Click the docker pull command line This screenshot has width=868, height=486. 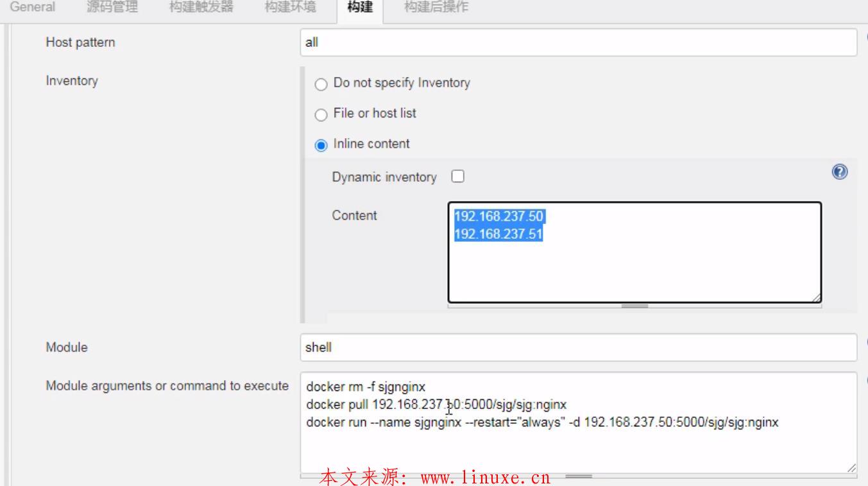point(436,404)
